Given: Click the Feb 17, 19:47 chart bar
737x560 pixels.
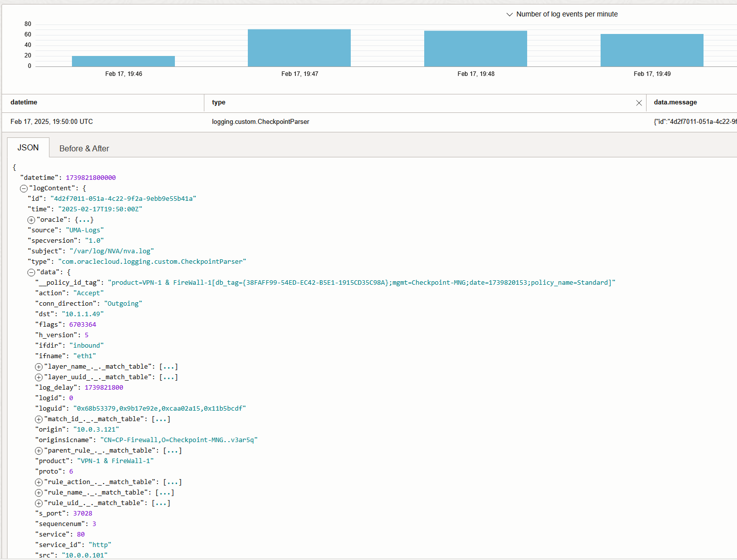Looking at the screenshot, I should tap(299, 48).
